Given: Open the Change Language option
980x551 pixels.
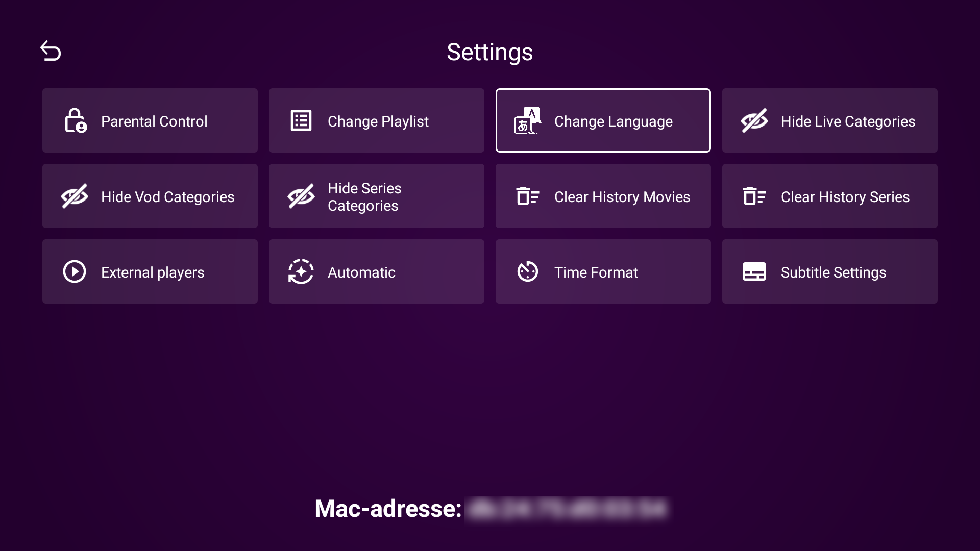Looking at the screenshot, I should point(613,121).
